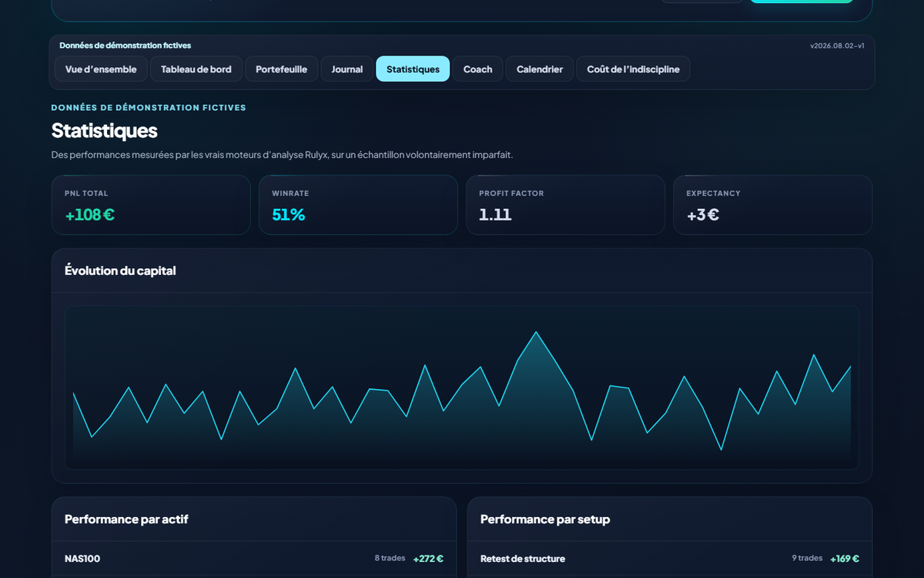Click the PNL Total +108 € card

click(x=151, y=205)
